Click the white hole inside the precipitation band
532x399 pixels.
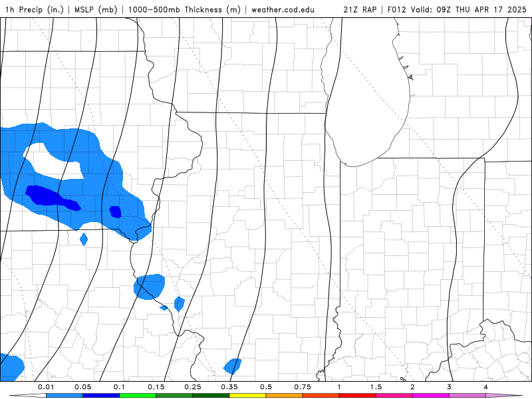[x=55, y=163]
